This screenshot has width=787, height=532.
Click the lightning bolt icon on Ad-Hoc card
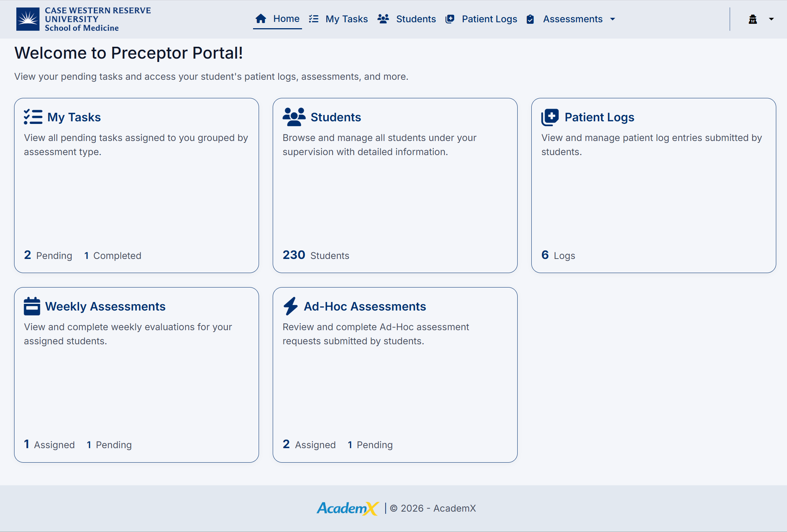(291, 306)
